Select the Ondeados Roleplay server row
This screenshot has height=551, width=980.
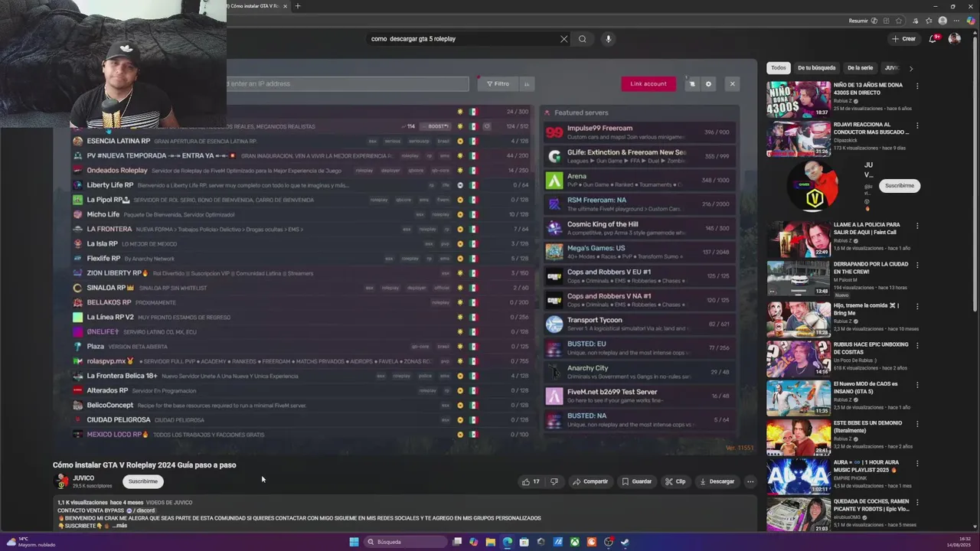(301, 171)
